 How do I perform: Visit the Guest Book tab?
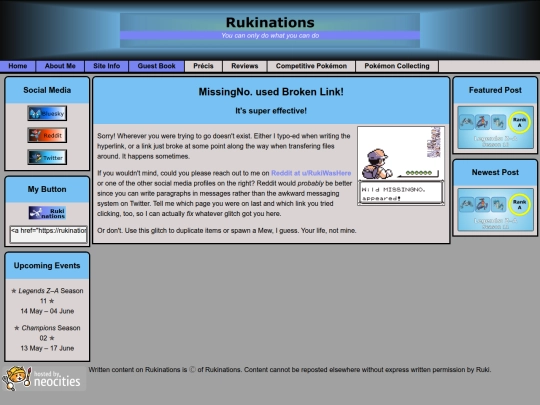[156, 66]
